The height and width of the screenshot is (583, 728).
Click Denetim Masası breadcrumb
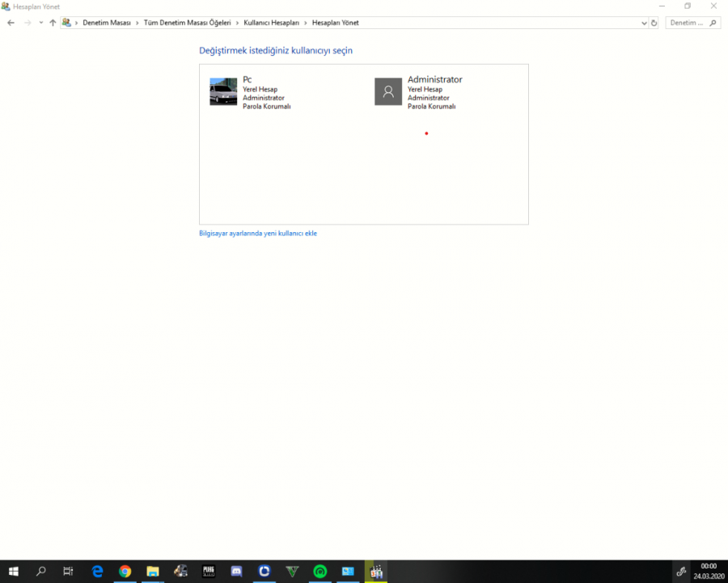coord(107,23)
